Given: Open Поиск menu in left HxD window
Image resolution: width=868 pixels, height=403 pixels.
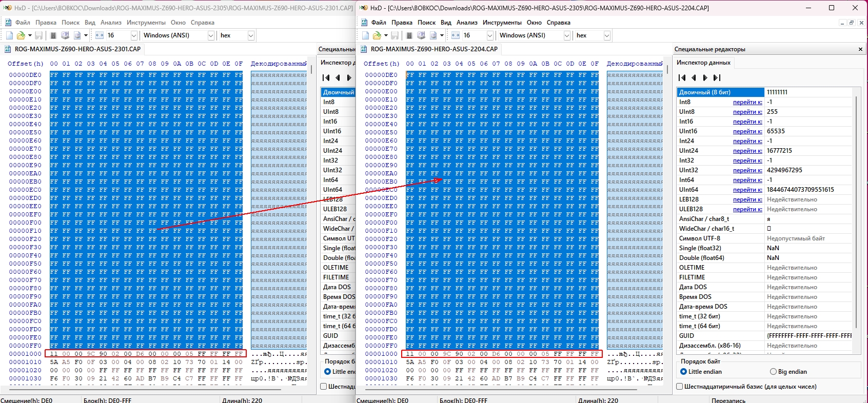Looking at the screenshot, I should pos(70,23).
